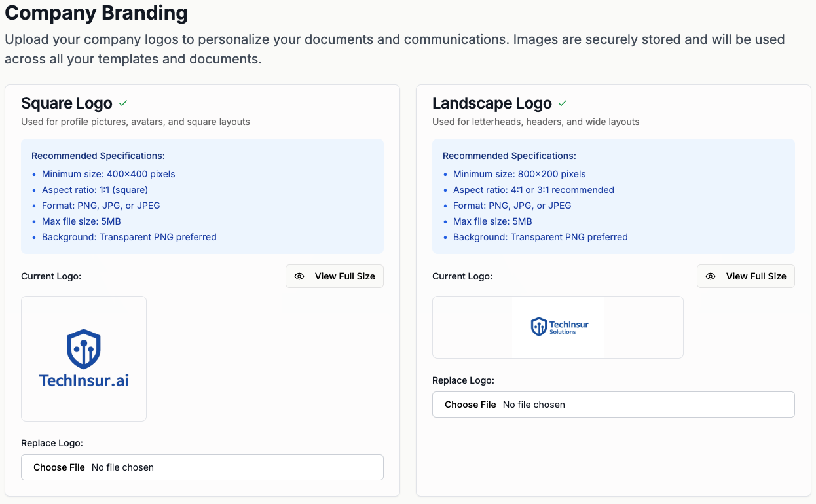Click 'Current Logo:' label in the Square Logo card

coord(51,276)
